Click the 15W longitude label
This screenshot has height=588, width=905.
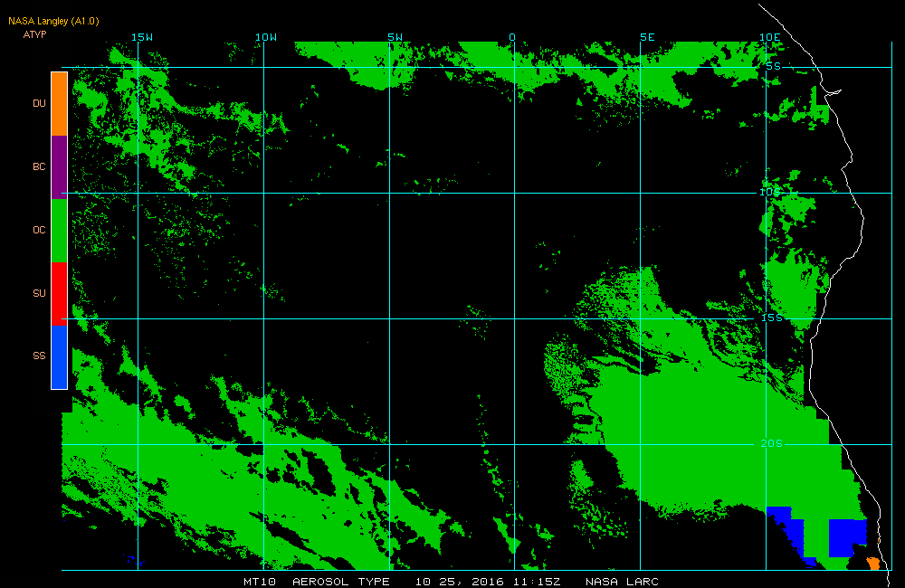coord(142,37)
